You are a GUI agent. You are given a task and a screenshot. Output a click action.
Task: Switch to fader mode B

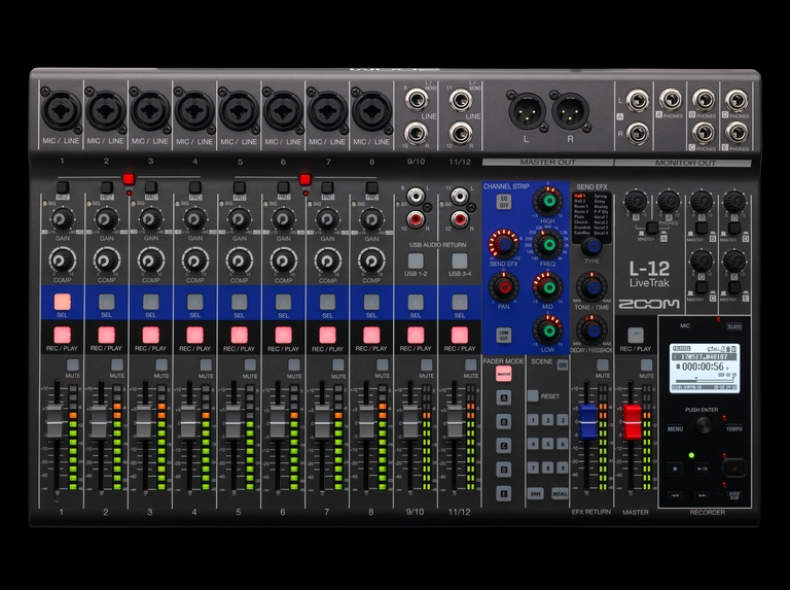(503, 421)
